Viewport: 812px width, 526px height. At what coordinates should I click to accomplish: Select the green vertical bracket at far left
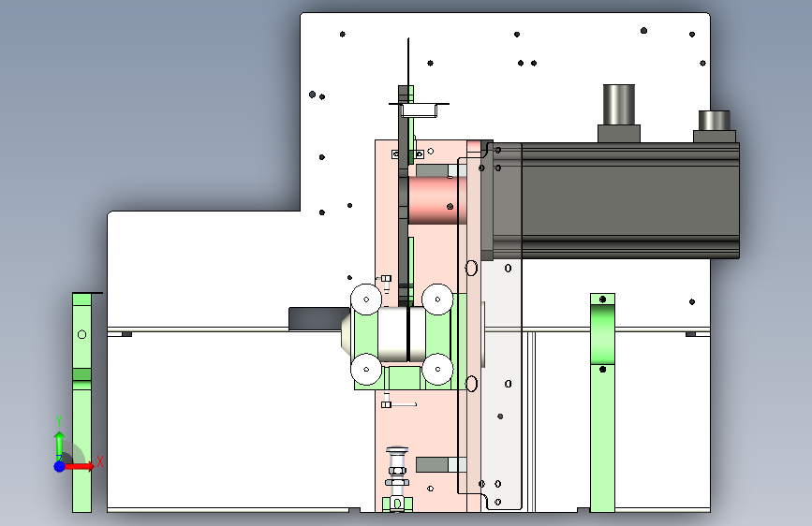81,402
